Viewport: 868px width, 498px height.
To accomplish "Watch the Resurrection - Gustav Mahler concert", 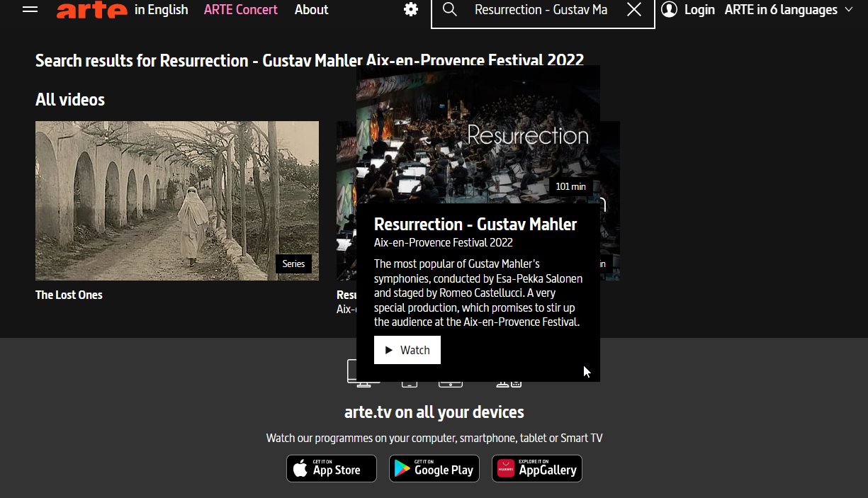I will point(407,349).
